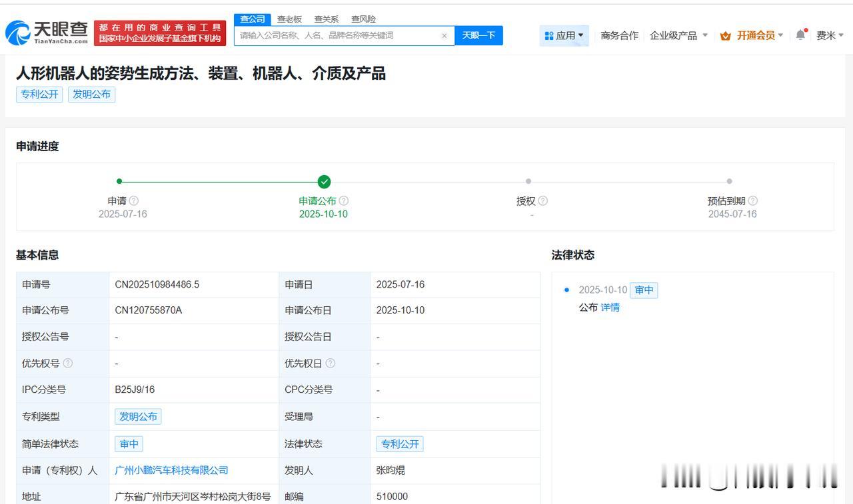Viewport: 853px width, 504px height.
Task: Click help icon next to 申请
Action: pyautogui.click(x=134, y=201)
